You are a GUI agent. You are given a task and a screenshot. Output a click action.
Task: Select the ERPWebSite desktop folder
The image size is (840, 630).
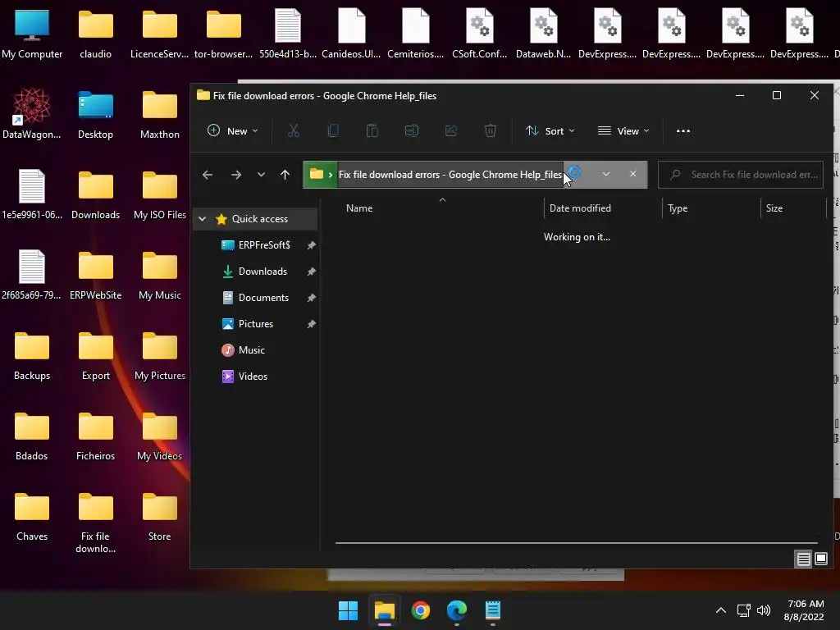95,275
